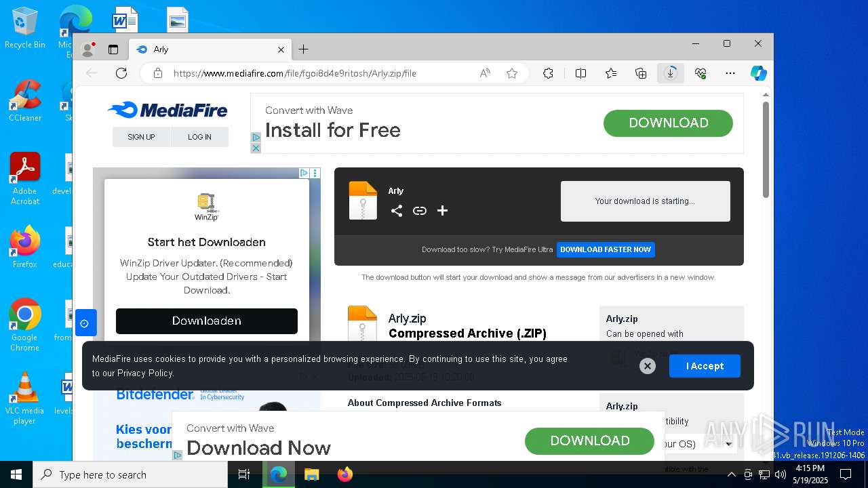Open Adobe Acrobat desktop shortcut
The image size is (868, 488).
(25, 179)
